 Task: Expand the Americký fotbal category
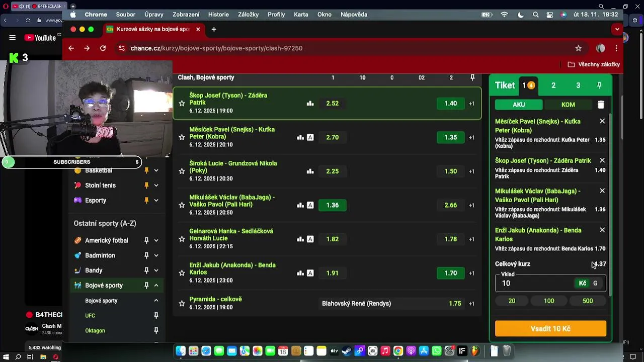[156, 240]
